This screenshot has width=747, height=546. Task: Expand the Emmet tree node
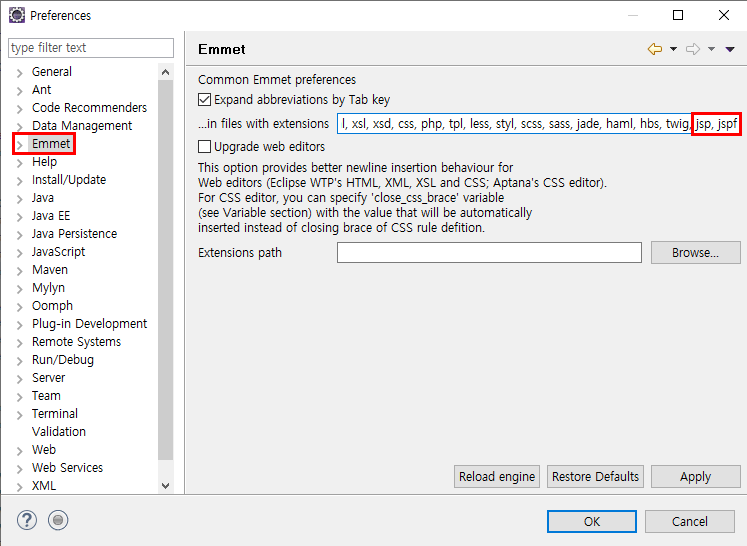[20, 145]
